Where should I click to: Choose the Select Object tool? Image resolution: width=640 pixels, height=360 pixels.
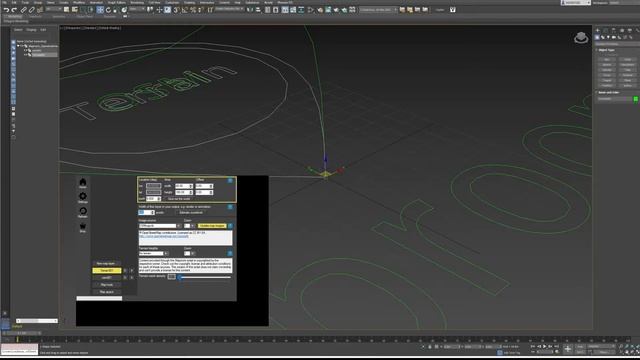(x=66, y=9)
